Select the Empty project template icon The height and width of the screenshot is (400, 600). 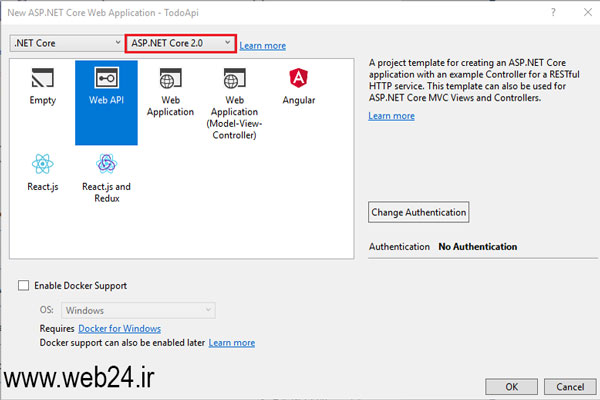[42, 78]
